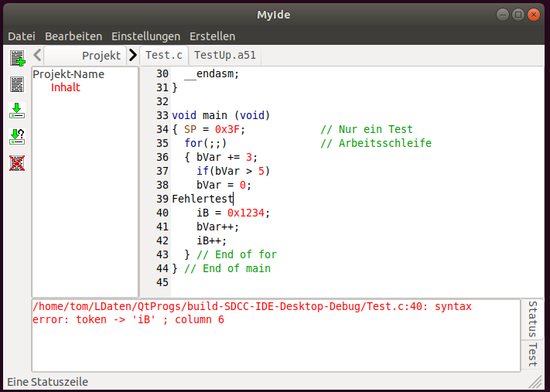Viewport: 550px width, 392px height.
Task: Switch to the Test.c editor tab
Action: click(x=164, y=56)
